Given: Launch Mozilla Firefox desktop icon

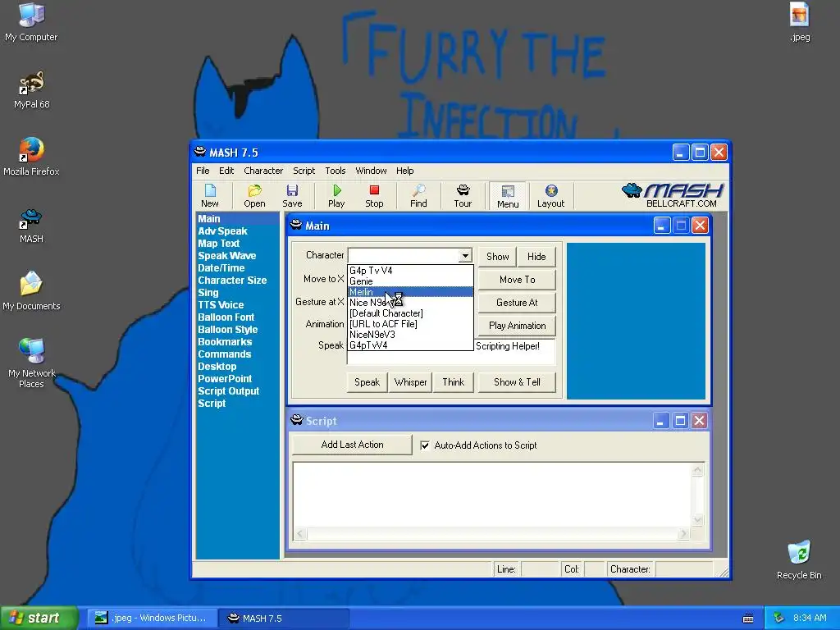Looking at the screenshot, I should tap(31, 157).
